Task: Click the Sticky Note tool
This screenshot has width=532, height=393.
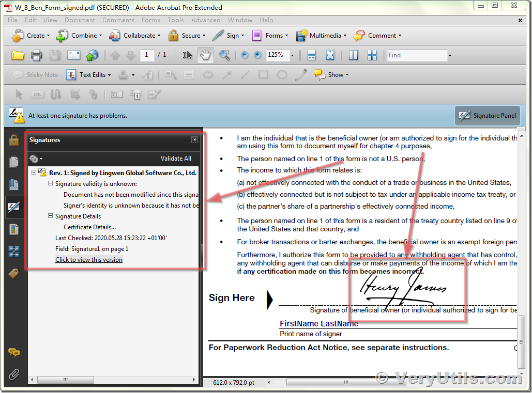Action: point(35,75)
